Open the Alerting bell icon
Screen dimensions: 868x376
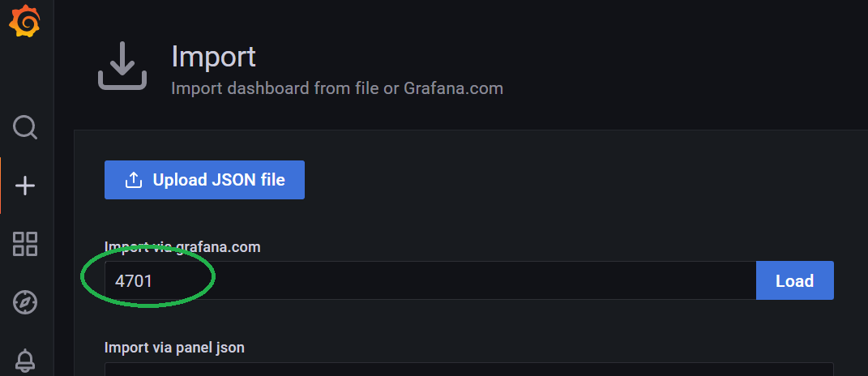[25, 361]
